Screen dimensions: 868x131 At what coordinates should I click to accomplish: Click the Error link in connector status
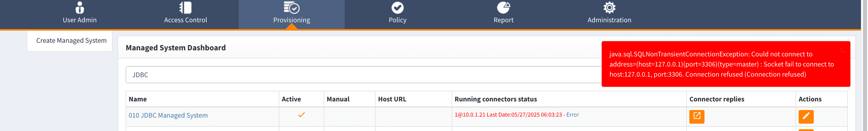click(573, 115)
